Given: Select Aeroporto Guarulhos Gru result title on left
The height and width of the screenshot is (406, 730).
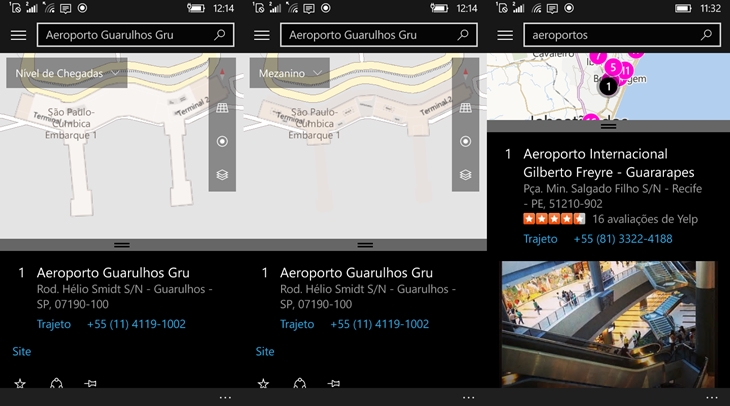Looking at the screenshot, I should [x=113, y=272].
